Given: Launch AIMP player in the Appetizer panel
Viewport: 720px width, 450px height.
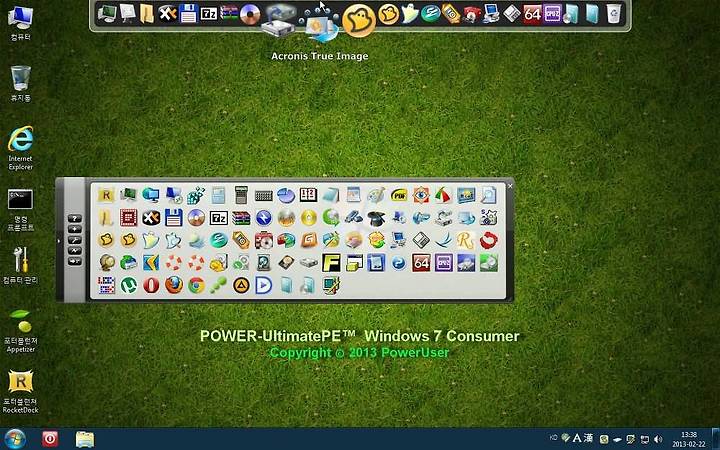Looking at the screenshot, I should [x=241, y=285].
